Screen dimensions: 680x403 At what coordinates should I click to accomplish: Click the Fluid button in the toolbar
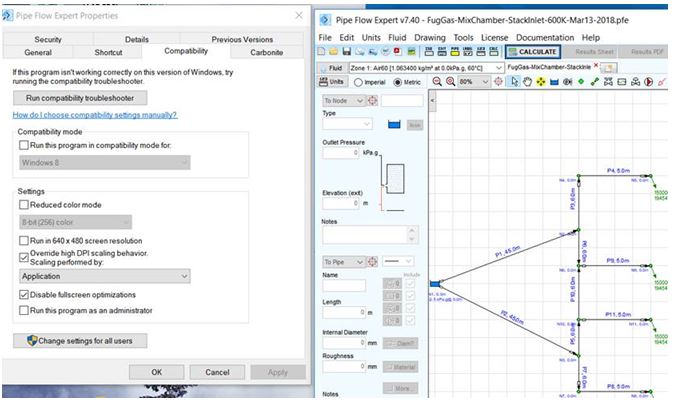[330, 68]
